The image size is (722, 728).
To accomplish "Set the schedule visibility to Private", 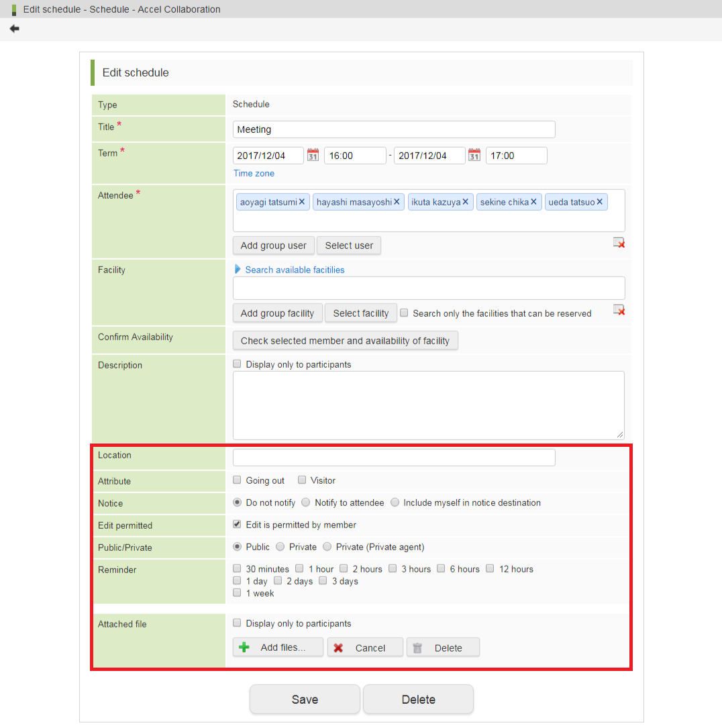I will (x=280, y=547).
